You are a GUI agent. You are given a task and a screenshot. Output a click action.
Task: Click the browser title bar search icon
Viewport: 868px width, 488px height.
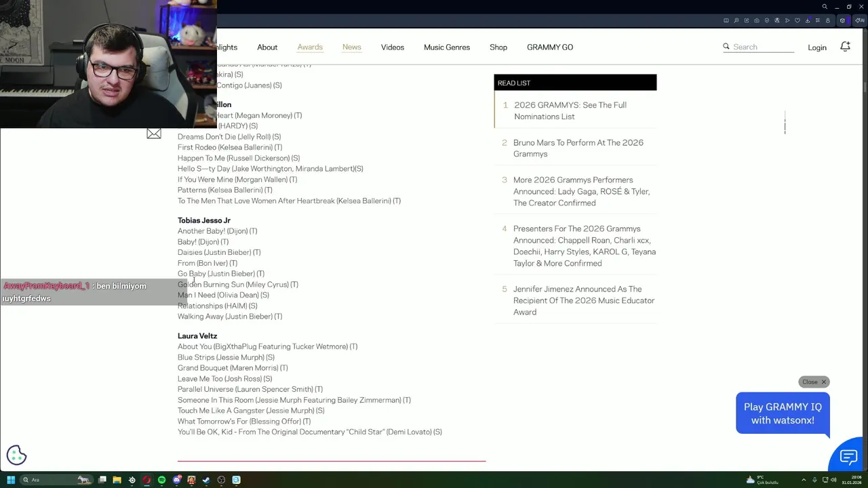(825, 7)
